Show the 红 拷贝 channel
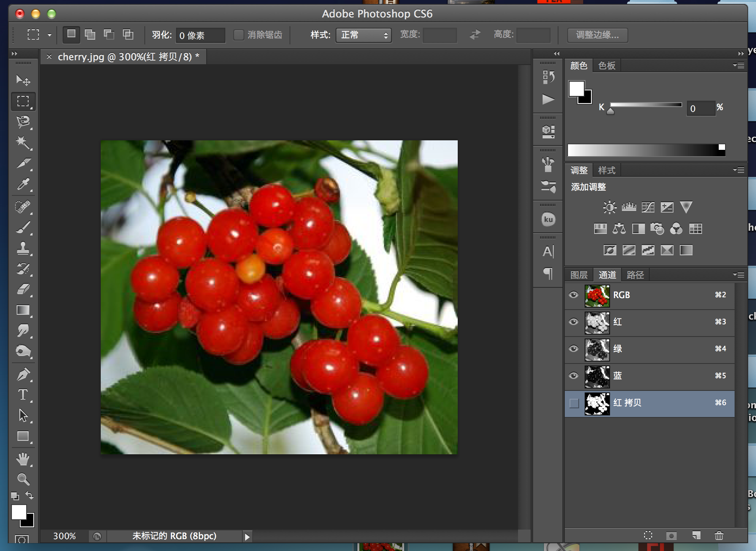This screenshot has height=551, width=756. point(574,403)
